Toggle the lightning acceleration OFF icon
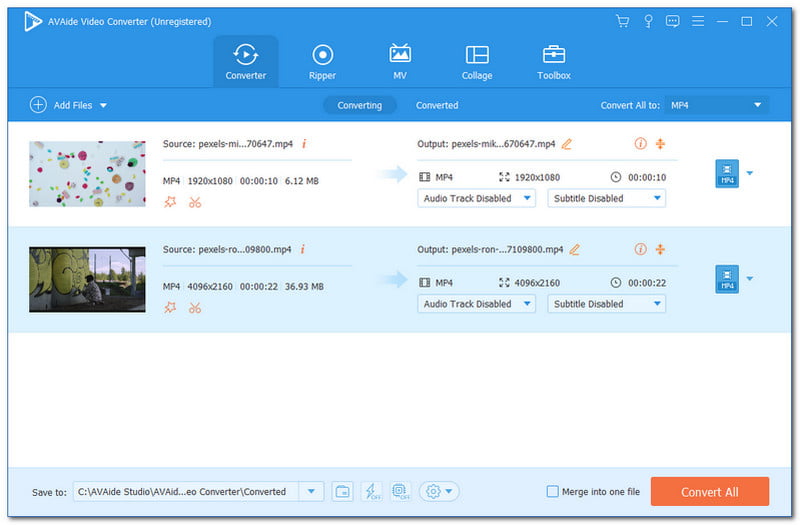Image resolution: width=800 pixels, height=525 pixels. (372, 491)
